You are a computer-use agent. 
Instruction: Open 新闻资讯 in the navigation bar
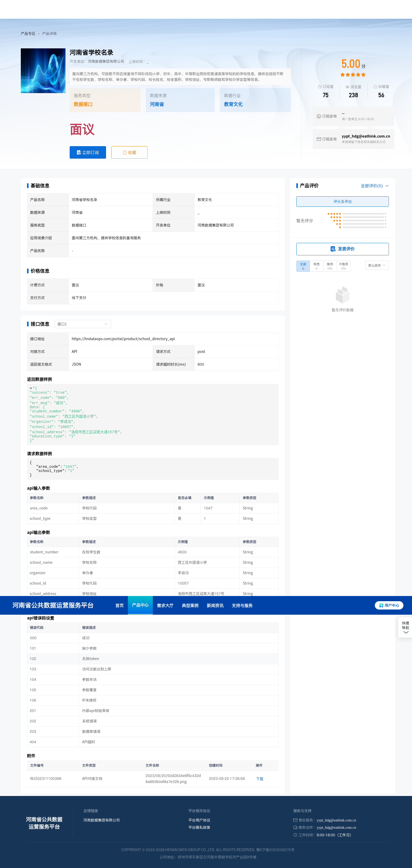pos(215,606)
